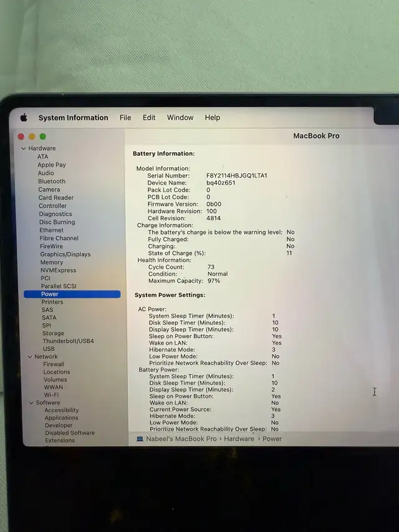Select Controller in the sidebar

[52, 206]
